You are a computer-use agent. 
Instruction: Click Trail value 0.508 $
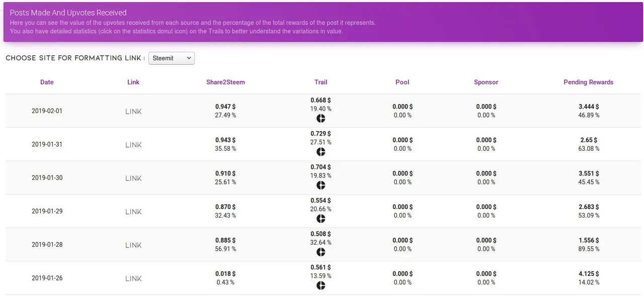321,234
